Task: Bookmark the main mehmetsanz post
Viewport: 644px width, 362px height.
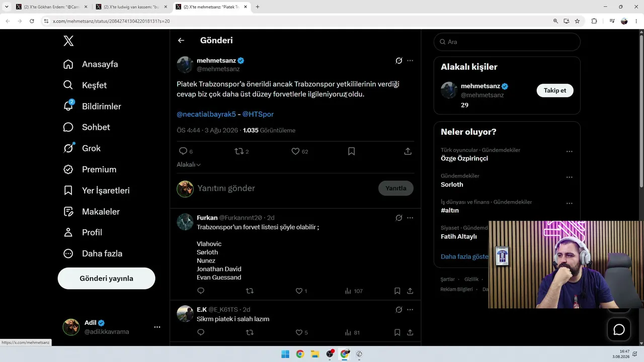Action: [x=352, y=151]
